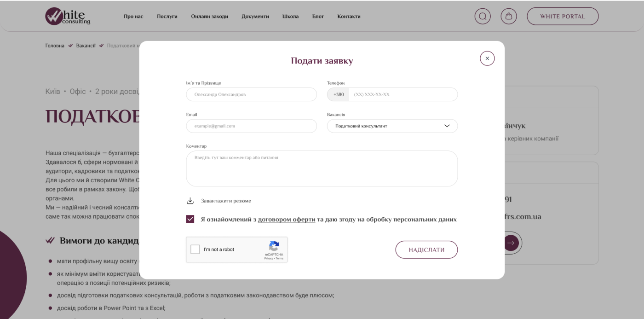The width and height of the screenshot is (644, 319).
Task: Open the Послуги menu item
Action: 167,17
